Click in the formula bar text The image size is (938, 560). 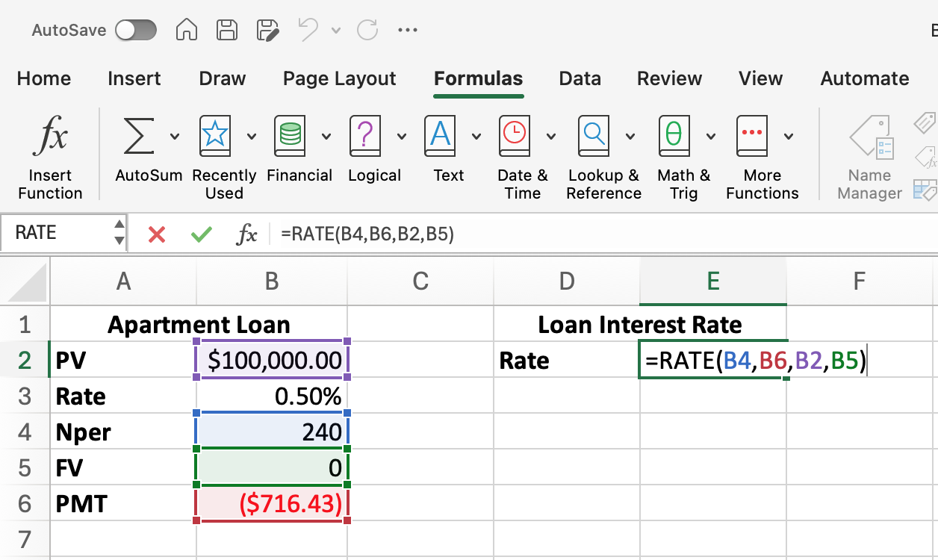367,234
